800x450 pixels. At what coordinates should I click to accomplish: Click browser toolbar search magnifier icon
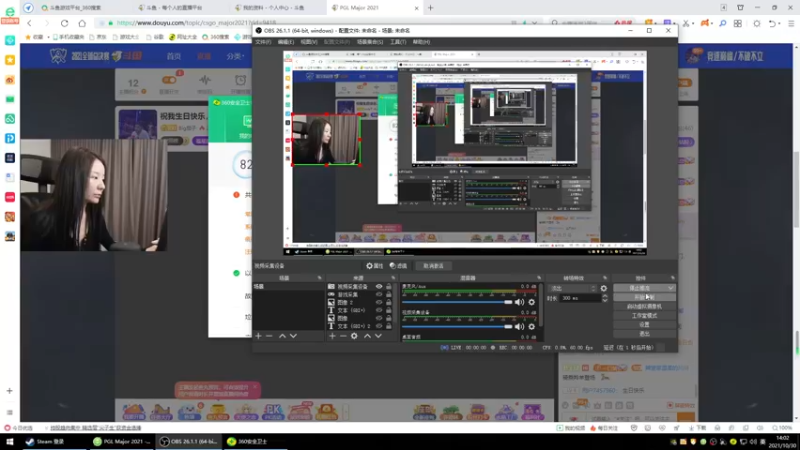point(722,23)
